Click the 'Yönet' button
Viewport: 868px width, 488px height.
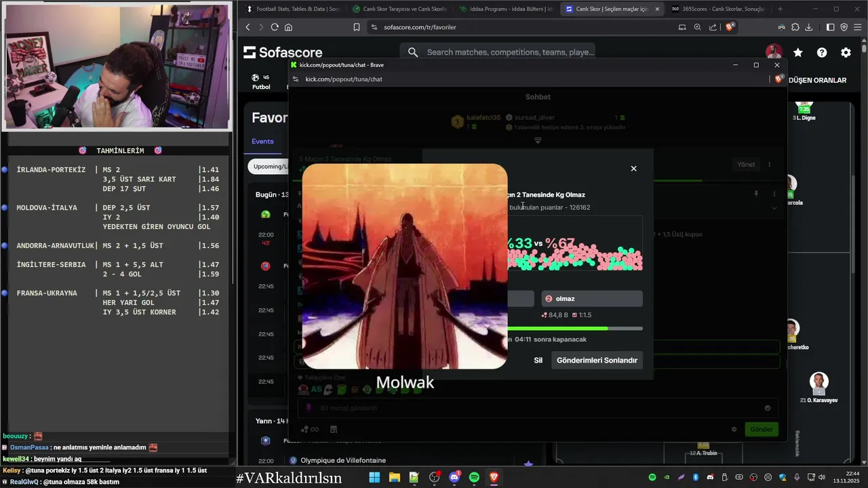coord(746,165)
